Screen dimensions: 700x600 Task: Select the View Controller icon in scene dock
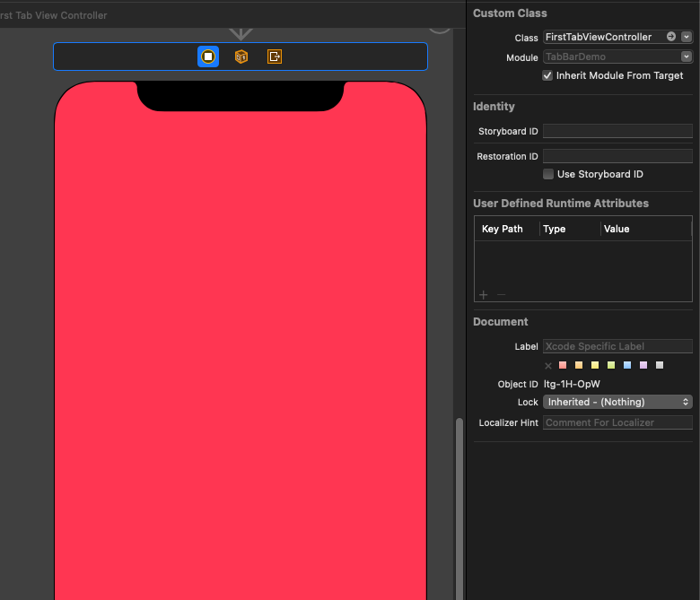click(x=208, y=57)
